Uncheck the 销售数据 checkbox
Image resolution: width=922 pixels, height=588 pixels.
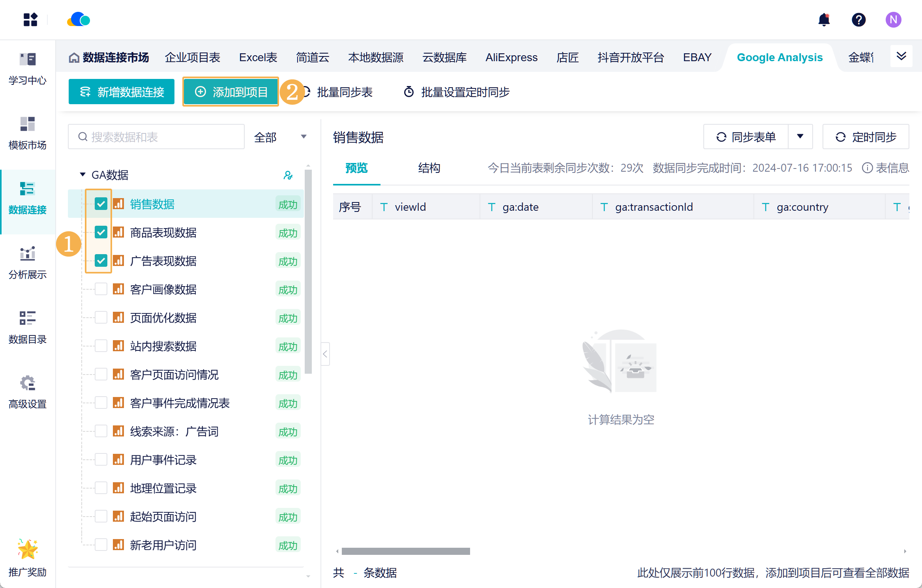tap(101, 204)
